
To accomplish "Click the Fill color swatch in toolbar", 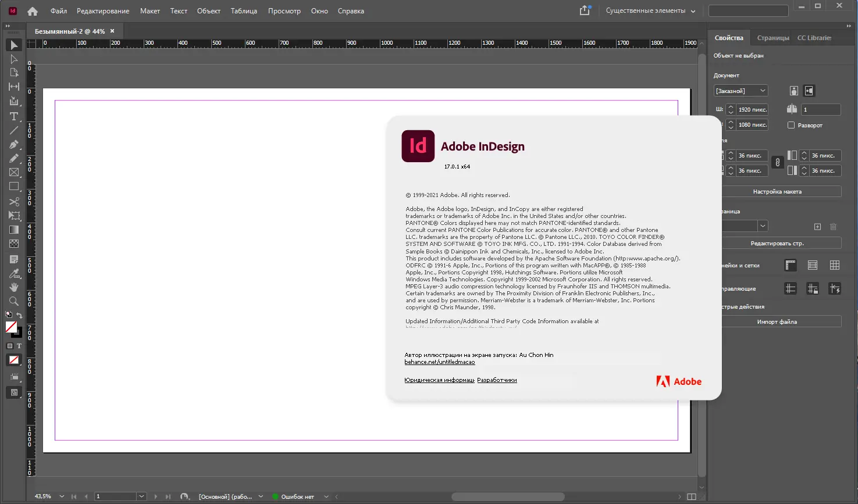I will 12,327.
